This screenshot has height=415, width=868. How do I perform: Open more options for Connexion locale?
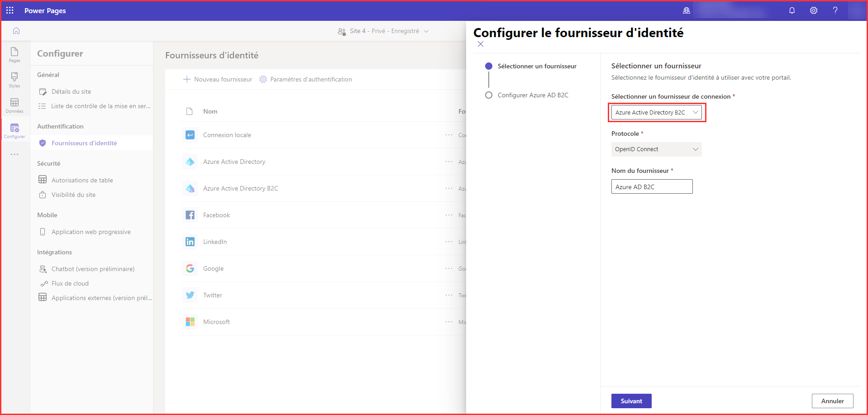point(449,135)
